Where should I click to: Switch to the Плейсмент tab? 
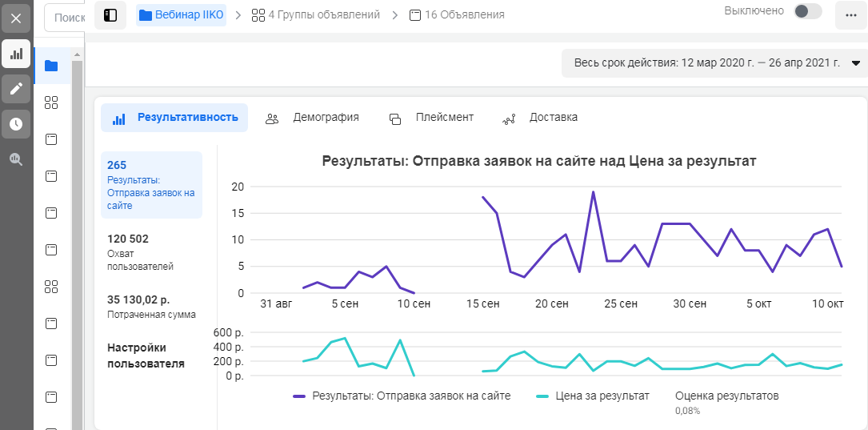coord(431,118)
